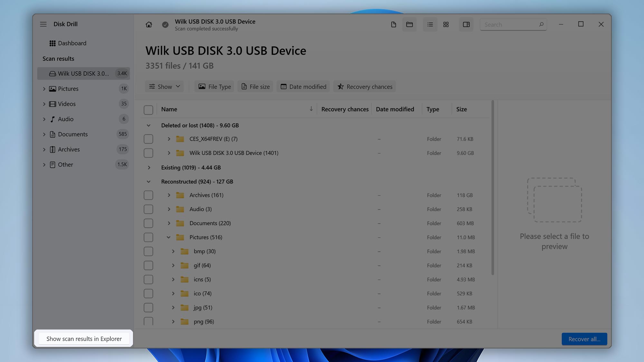Expand the icns (5) subfolder

(x=173, y=280)
